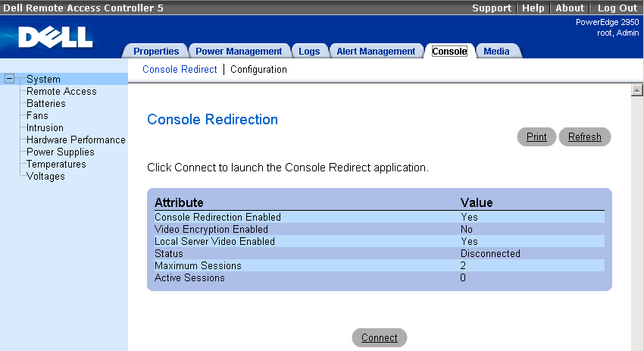Viewport: 644px width, 351px height.
Task: Open the About link
Action: (x=569, y=8)
